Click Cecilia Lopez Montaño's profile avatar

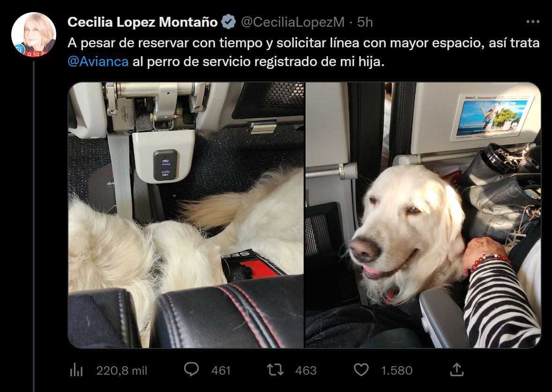coord(34,35)
